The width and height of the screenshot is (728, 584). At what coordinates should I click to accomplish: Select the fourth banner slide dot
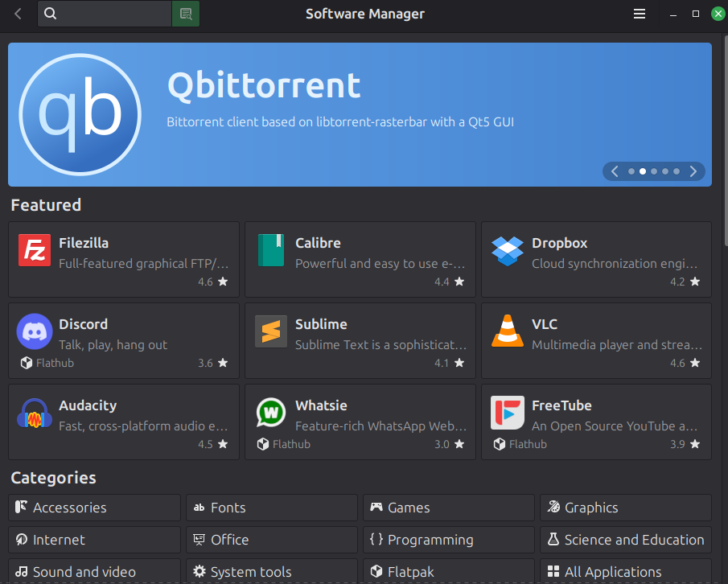pos(665,171)
